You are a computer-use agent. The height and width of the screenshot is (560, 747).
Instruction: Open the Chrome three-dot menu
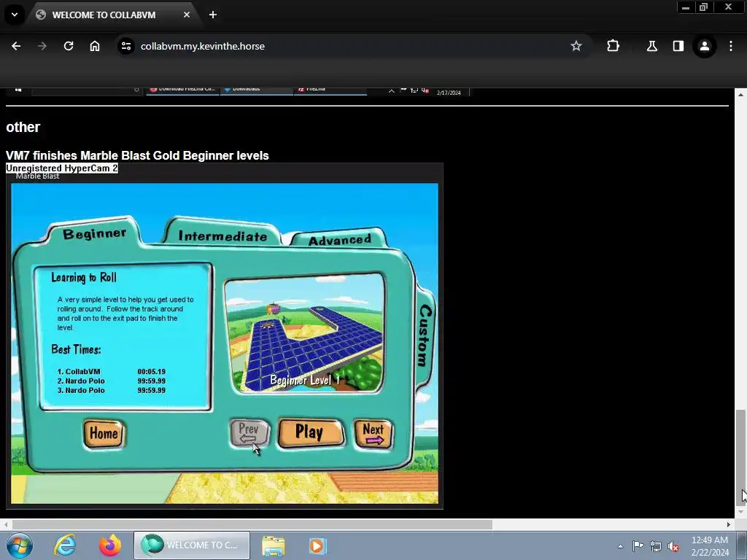coord(731,46)
